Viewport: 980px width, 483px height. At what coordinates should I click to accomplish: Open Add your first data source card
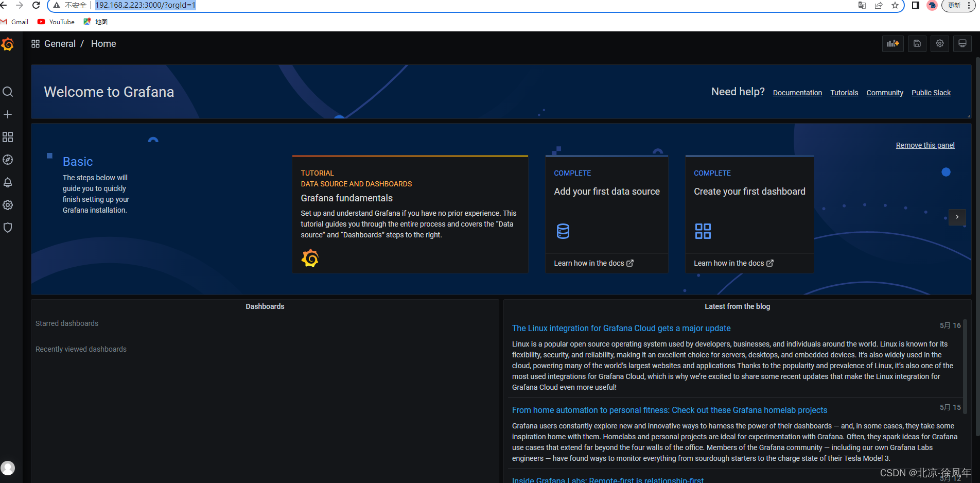[607, 214]
